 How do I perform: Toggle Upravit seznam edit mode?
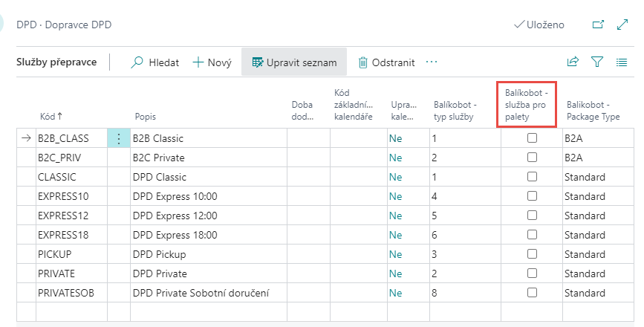pyautogui.click(x=295, y=63)
